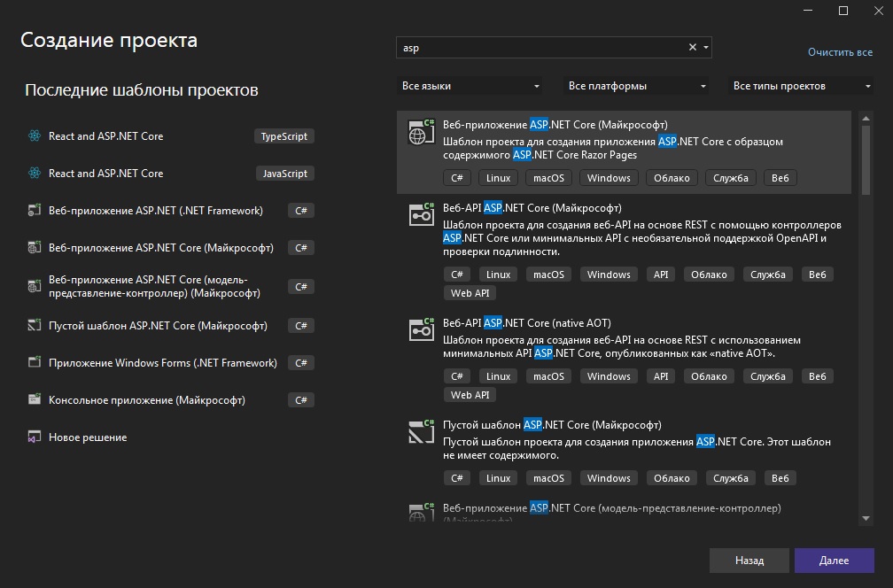
Task: Click the Консольное приложение icon
Action: (35, 399)
